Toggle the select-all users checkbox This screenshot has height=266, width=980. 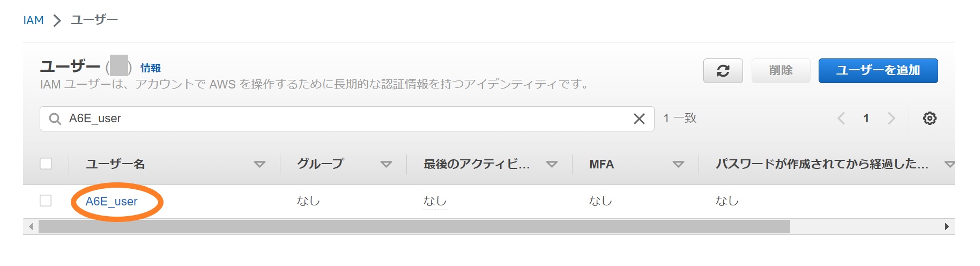click(x=46, y=164)
